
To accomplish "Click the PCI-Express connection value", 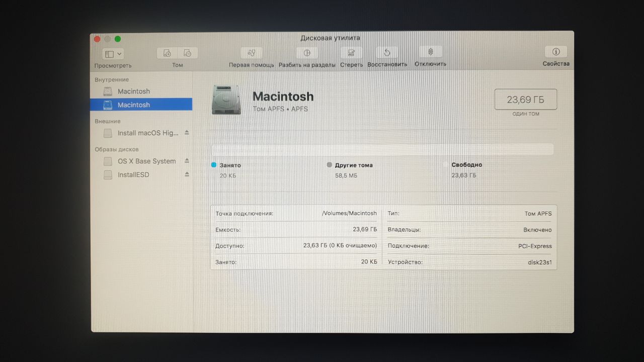I will [535, 246].
